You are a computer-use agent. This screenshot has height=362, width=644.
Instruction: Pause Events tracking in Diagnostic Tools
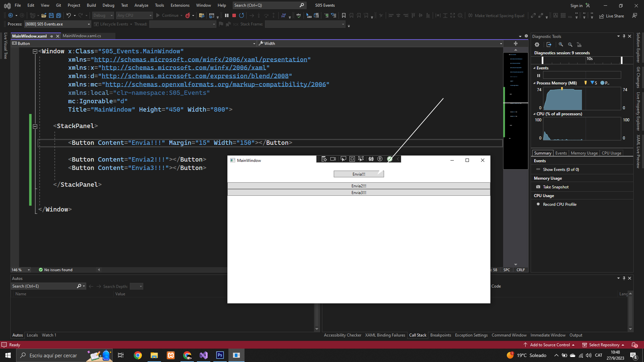coord(539,75)
